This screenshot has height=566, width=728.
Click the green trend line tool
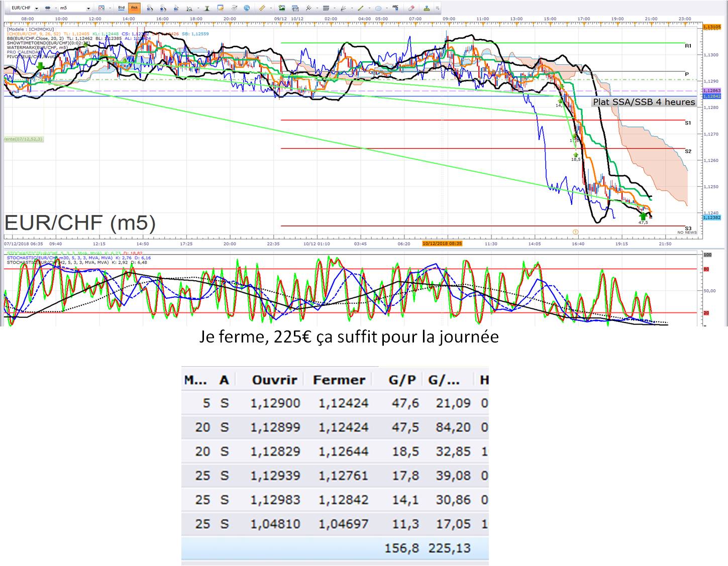(360, 8)
